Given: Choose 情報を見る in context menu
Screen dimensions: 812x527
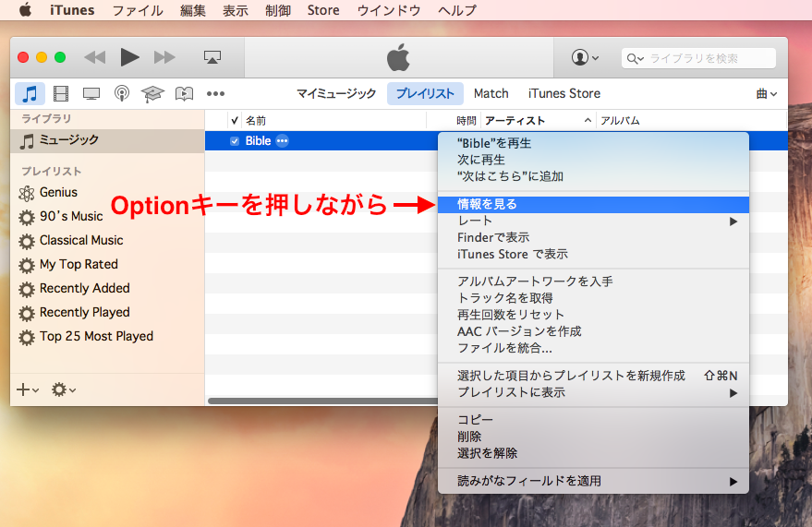Looking at the screenshot, I should 593,204.
